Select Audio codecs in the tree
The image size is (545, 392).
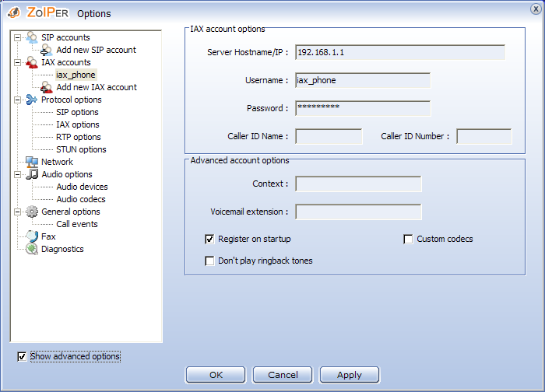(x=81, y=199)
